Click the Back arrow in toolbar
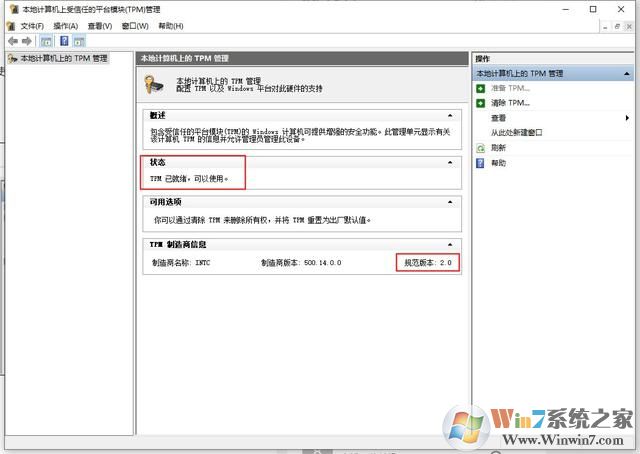The width and height of the screenshot is (640, 454). coord(13,41)
